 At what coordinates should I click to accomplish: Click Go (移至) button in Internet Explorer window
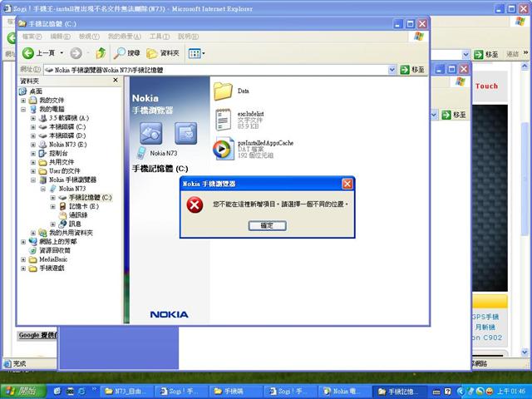click(486, 54)
